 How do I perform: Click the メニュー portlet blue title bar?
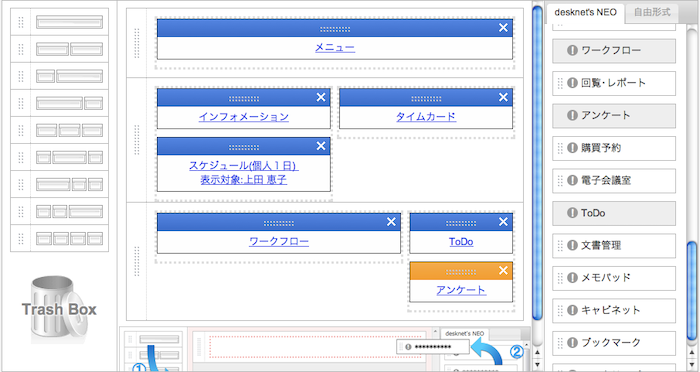tap(335, 28)
